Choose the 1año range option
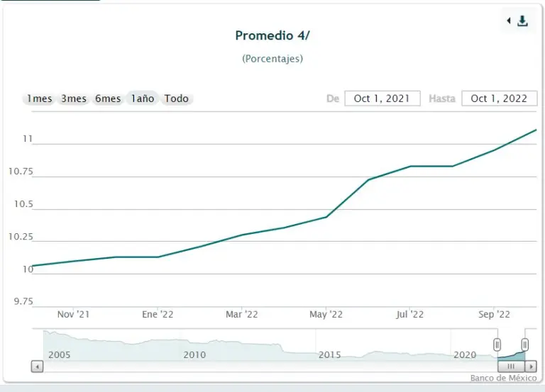Image resolution: width=545 pixels, height=392 pixels. pos(142,99)
